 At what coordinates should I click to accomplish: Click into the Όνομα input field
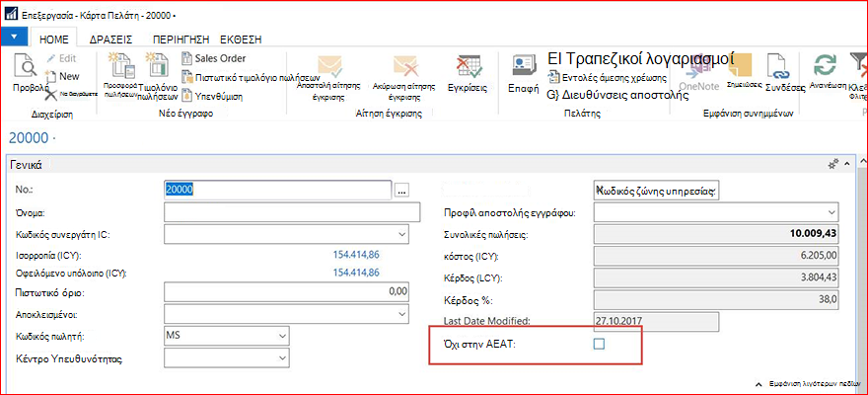(x=292, y=212)
